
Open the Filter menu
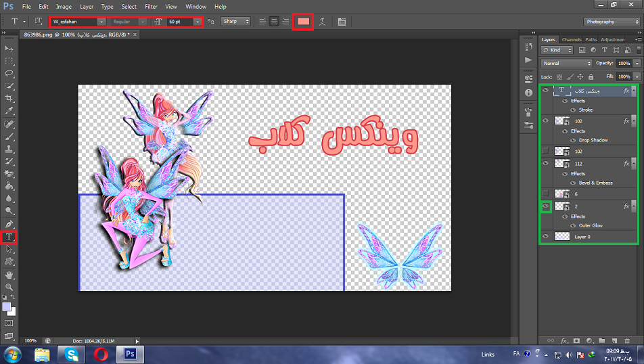[x=151, y=7]
